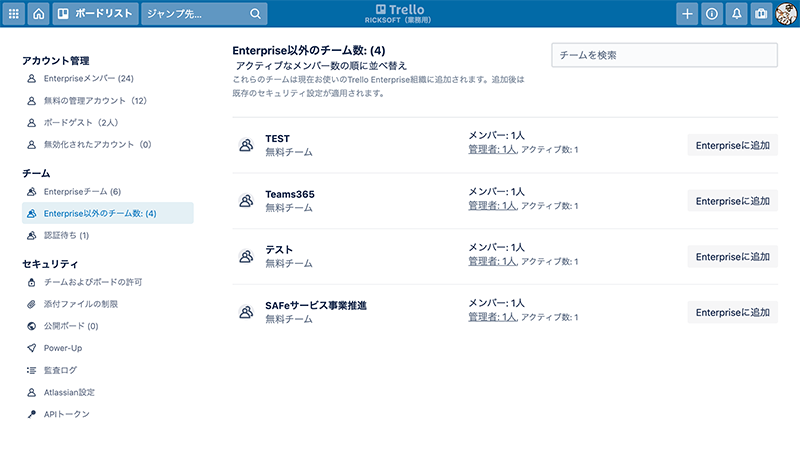Open the plus create menu
The height and width of the screenshot is (450, 800).
(x=687, y=14)
